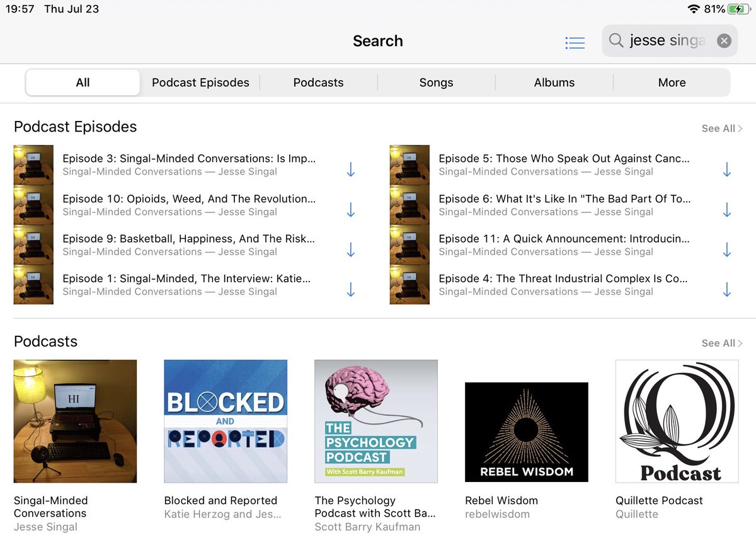Tap Episode 5 row thumbnail image
The height and width of the screenshot is (545, 756).
(x=409, y=164)
